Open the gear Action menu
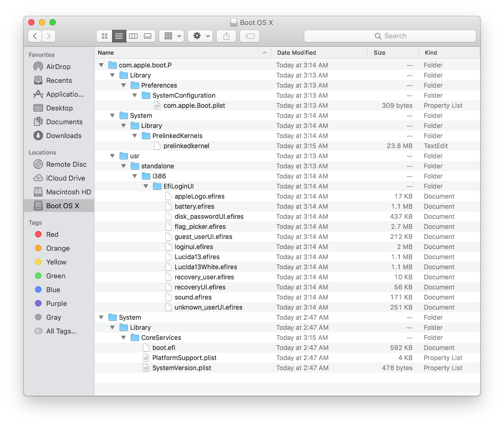Screen dimensions: 504x427 click(201, 36)
